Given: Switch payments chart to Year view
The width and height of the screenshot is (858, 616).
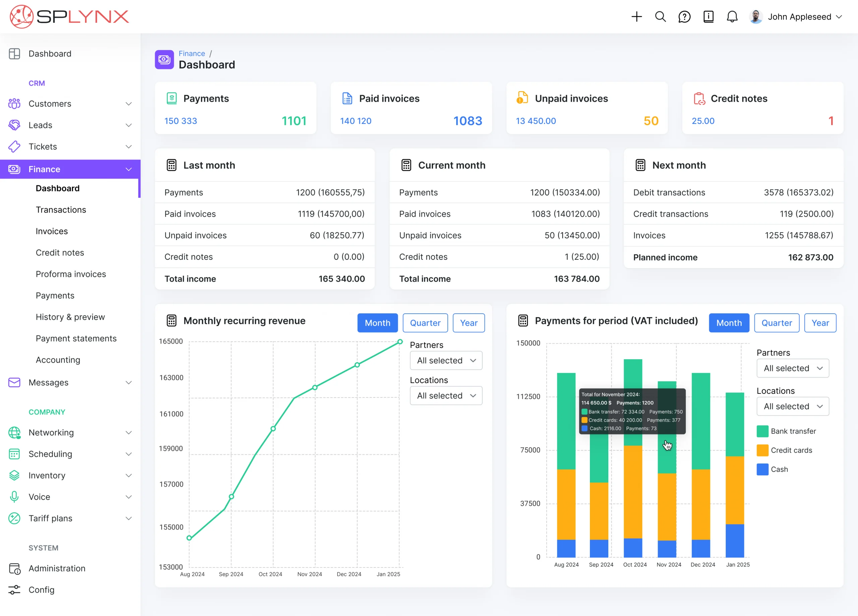Looking at the screenshot, I should pyautogui.click(x=820, y=323).
